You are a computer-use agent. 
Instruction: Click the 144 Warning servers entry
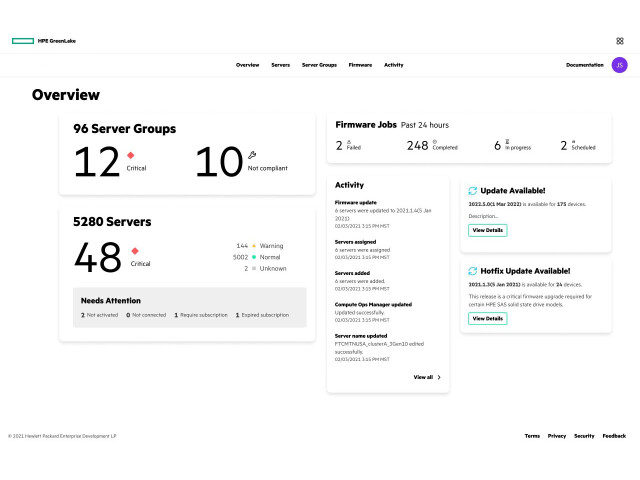[260, 246]
